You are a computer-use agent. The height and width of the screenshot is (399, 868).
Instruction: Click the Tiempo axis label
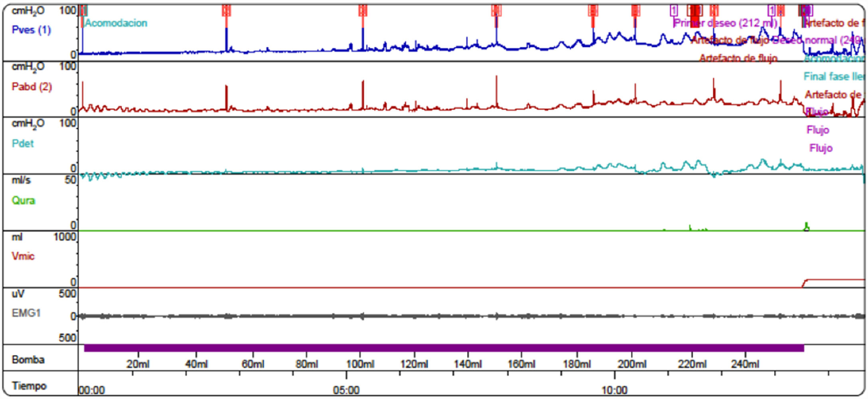[x=29, y=386]
